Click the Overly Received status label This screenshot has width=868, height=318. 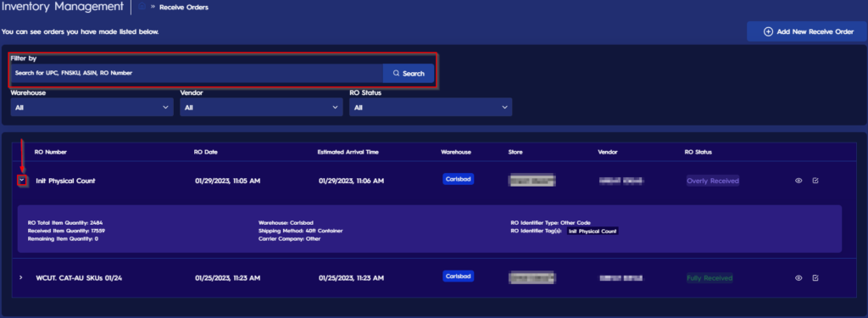pyautogui.click(x=712, y=181)
